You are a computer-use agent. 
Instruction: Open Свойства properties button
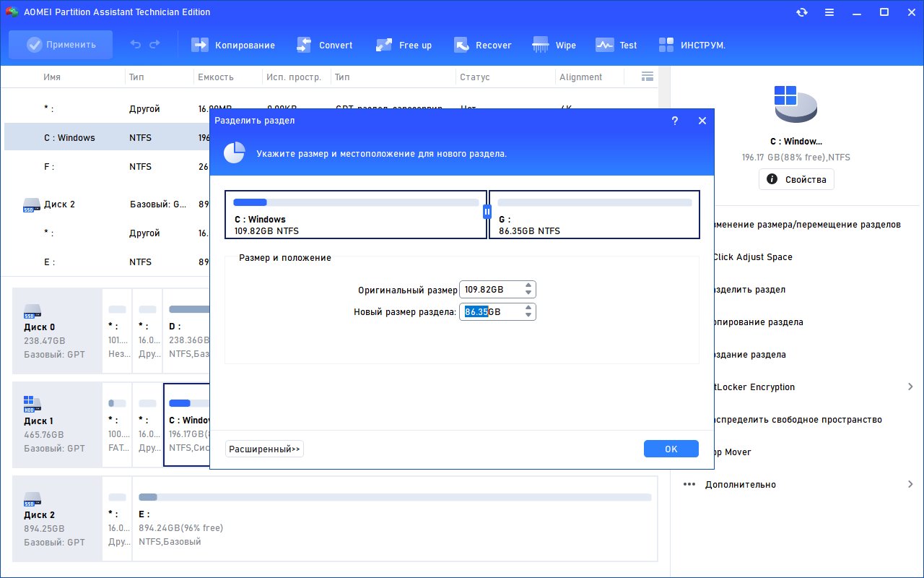[796, 179]
